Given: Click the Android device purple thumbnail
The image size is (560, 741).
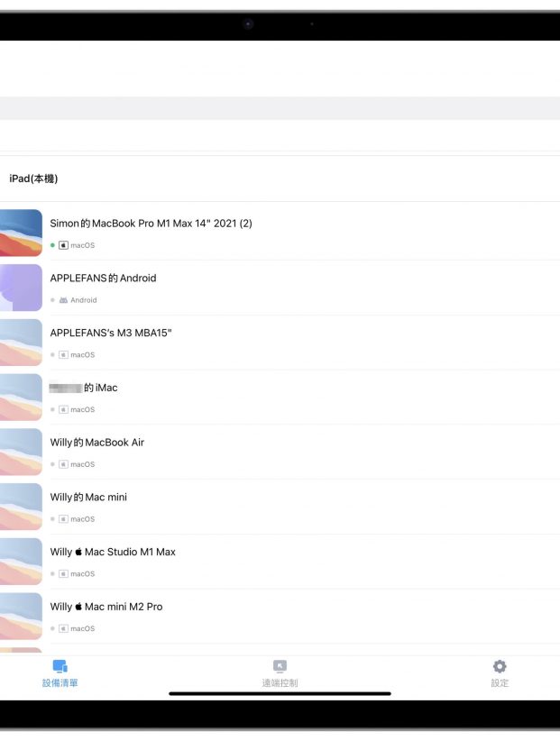Looking at the screenshot, I should (21, 288).
